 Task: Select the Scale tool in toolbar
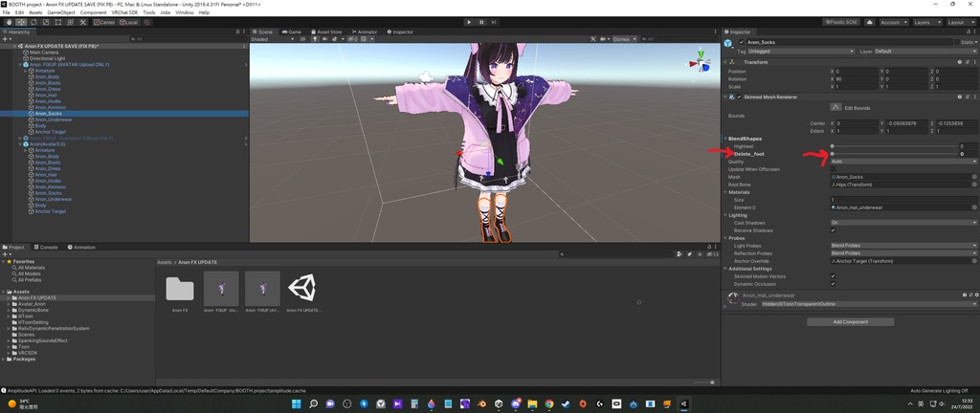45,22
